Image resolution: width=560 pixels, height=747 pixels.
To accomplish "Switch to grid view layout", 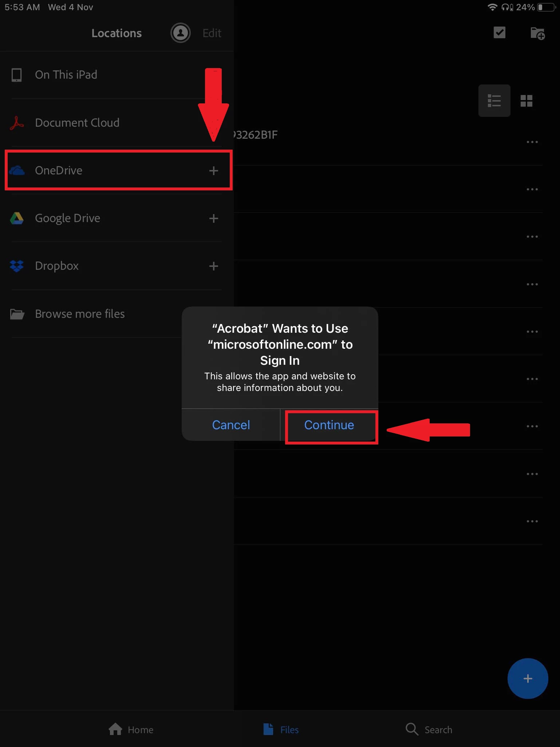I will tap(526, 100).
